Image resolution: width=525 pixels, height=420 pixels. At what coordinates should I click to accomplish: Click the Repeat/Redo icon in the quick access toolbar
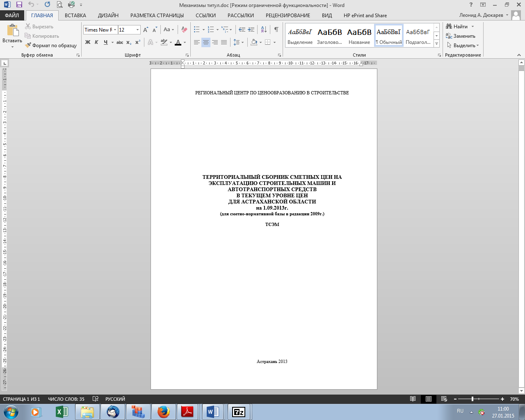pos(48,5)
